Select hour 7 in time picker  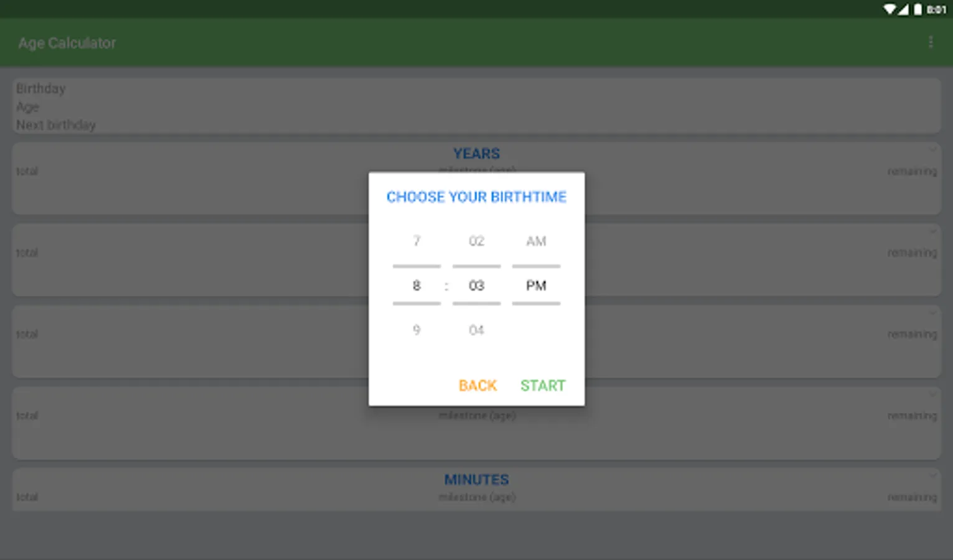(x=416, y=241)
